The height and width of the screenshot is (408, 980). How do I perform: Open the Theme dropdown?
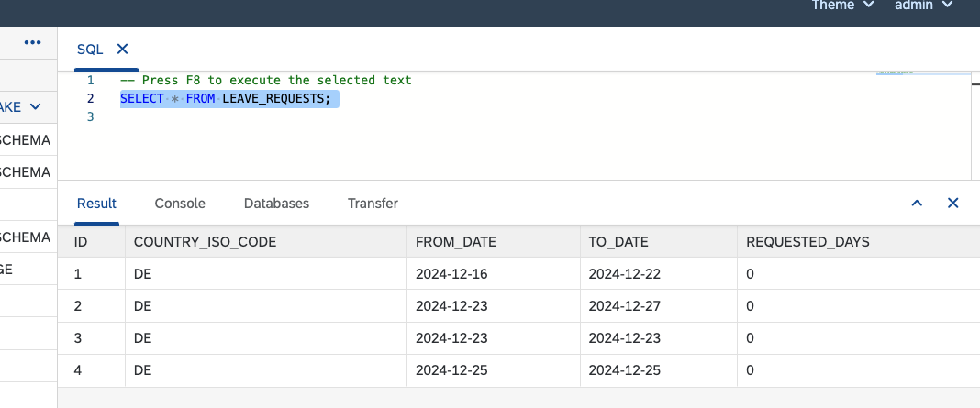pos(842,5)
